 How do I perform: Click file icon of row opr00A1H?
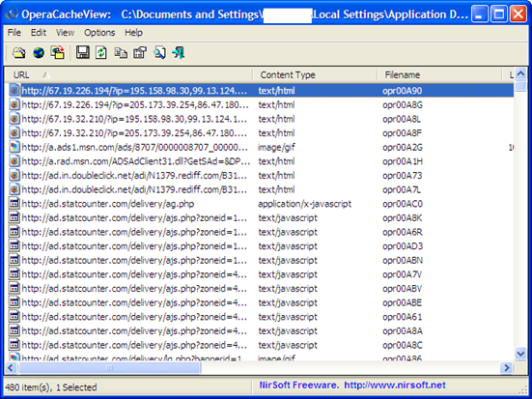[x=14, y=161]
